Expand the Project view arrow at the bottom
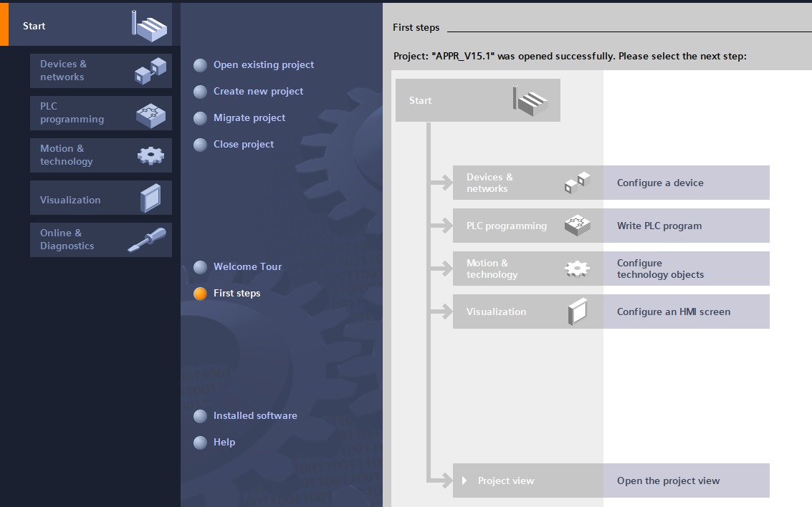Image resolution: width=812 pixels, height=507 pixels. pyautogui.click(x=464, y=481)
